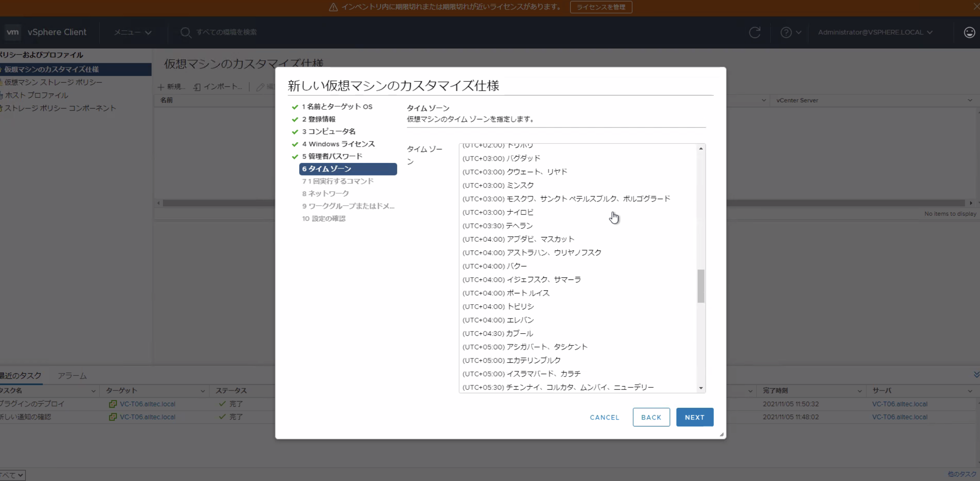This screenshot has width=980, height=481.
Task: Click the NEXT button in the wizard
Action: pyautogui.click(x=694, y=417)
